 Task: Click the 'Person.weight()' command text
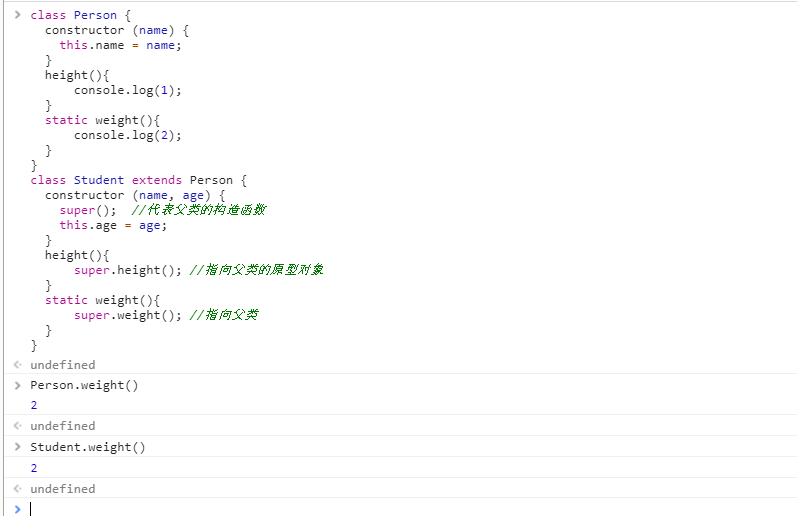(84, 385)
